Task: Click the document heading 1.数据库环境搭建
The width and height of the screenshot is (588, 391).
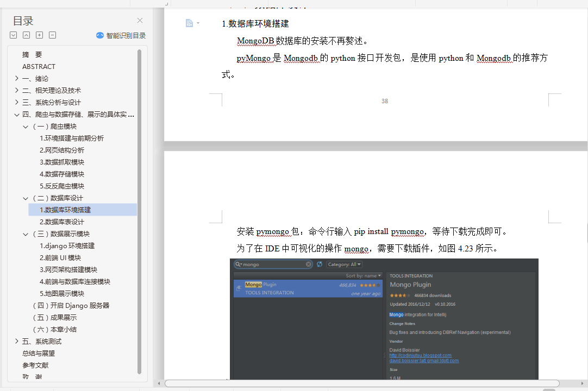Action: (x=255, y=23)
